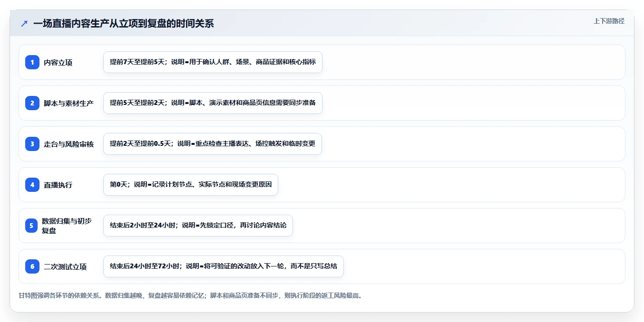Click the number 4 step badge
644x322 pixels.
(x=32, y=185)
